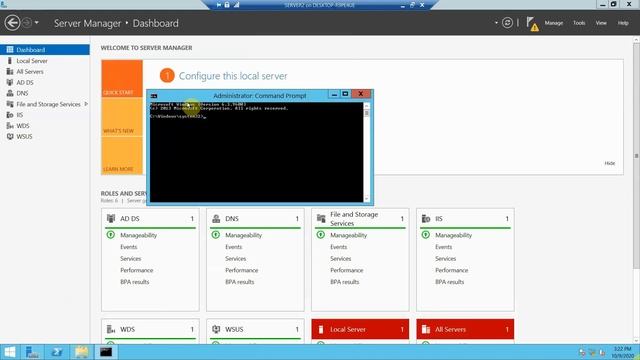Open the Help menu
This screenshot has width=640, height=360.
click(623, 23)
